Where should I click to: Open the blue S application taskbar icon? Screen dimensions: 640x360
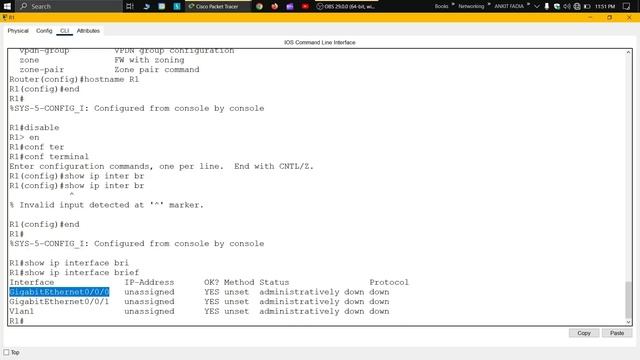click(177, 6)
